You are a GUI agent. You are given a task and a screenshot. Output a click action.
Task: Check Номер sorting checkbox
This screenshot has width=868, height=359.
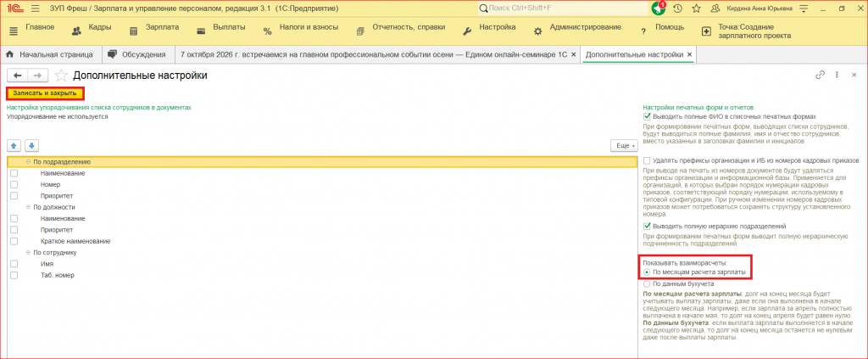click(14, 184)
